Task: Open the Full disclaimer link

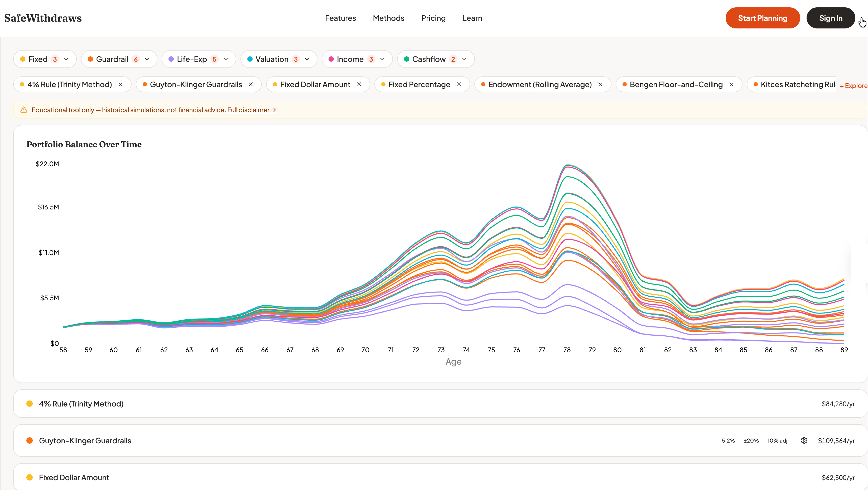Action: (x=251, y=110)
